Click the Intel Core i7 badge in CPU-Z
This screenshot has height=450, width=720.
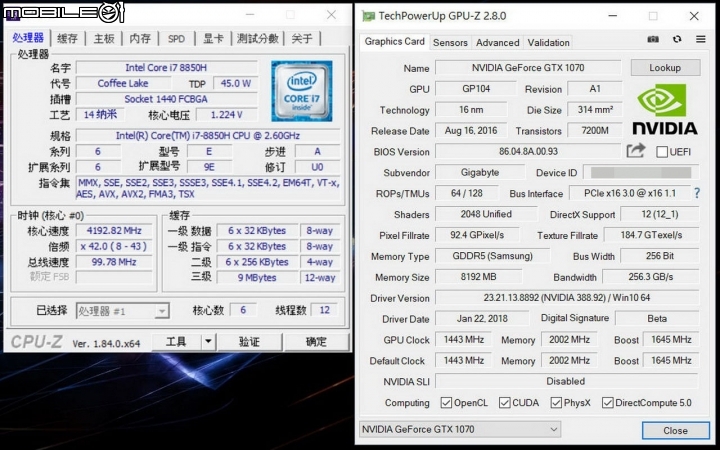point(302,91)
